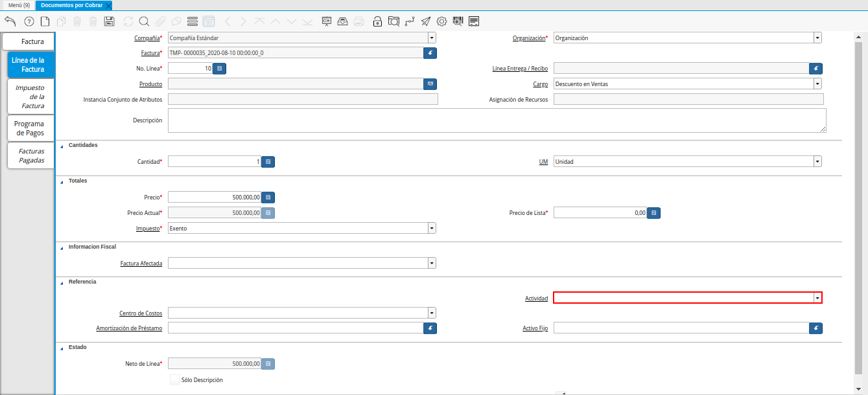Open record search with the magnifier icon
Image resolution: width=868 pixels, height=395 pixels.
tap(144, 21)
